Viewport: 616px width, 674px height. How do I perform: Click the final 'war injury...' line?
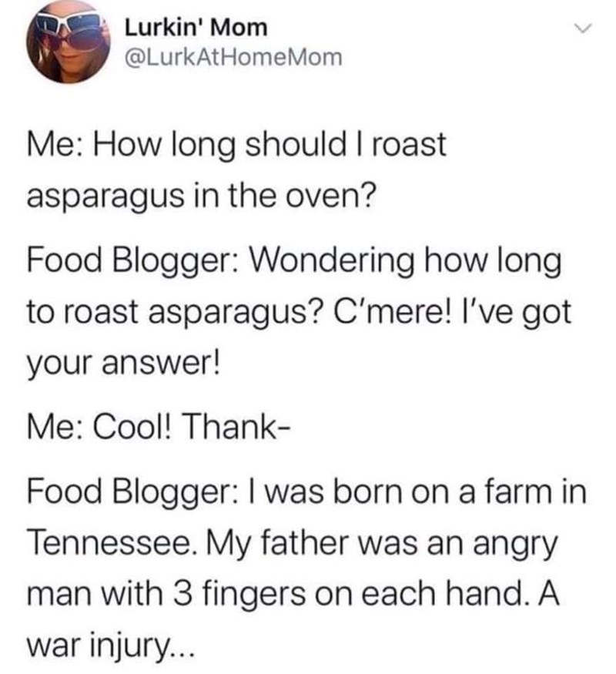click(x=110, y=645)
